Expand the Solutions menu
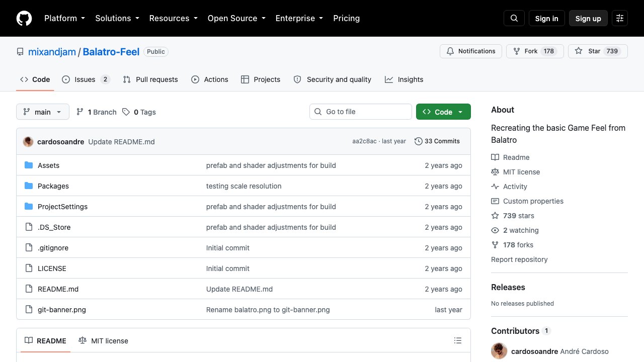Image resolution: width=644 pixels, height=362 pixels. [x=117, y=18]
